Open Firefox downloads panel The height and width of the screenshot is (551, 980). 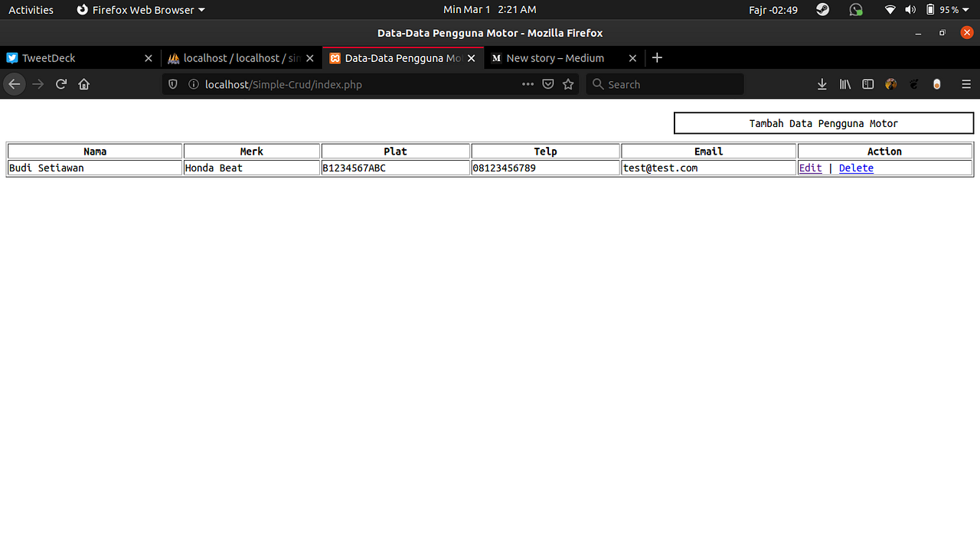pyautogui.click(x=822, y=84)
